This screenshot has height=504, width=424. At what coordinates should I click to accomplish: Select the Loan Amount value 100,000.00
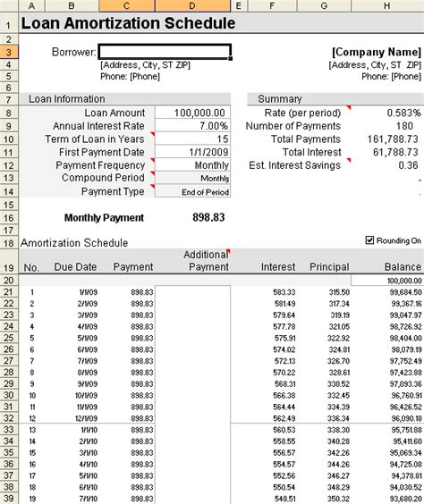192,113
